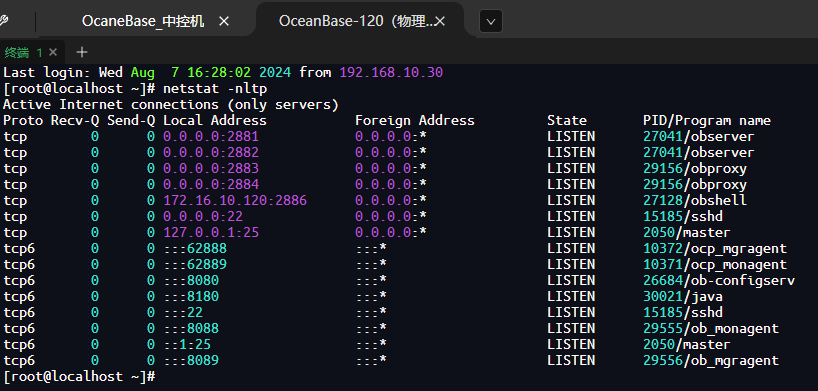This screenshot has width=818, height=391.
Task: Click the 29555/ob_monagent process entry
Action: pos(711,328)
